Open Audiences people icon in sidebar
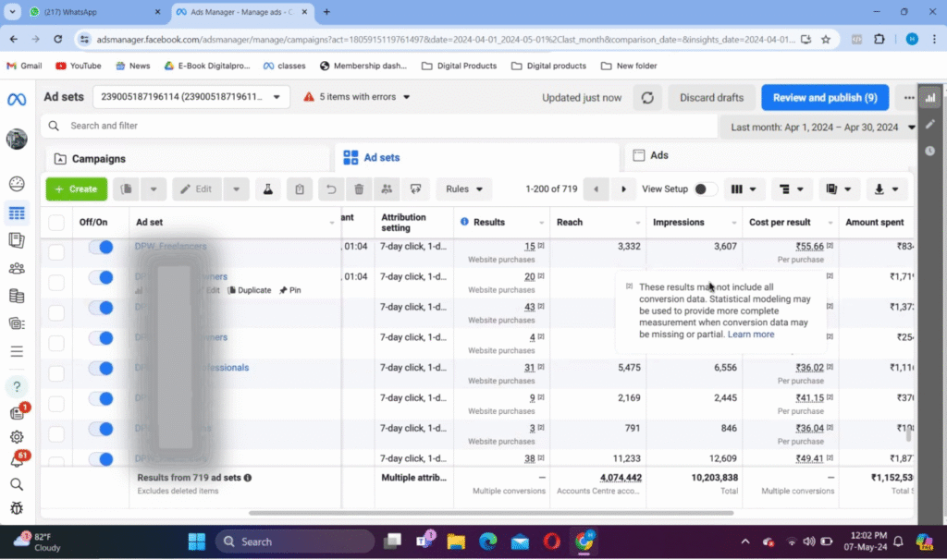 pyautogui.click(x=17, y=268)
